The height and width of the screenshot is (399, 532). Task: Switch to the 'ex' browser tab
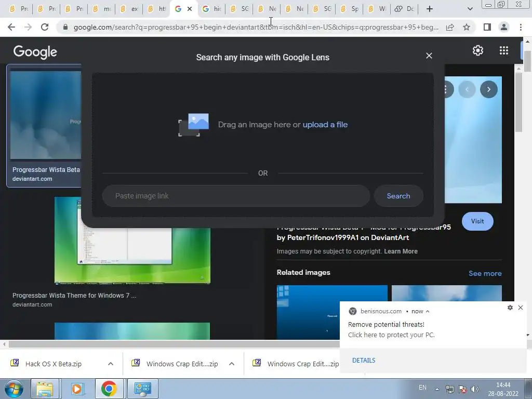coord(129,9)
